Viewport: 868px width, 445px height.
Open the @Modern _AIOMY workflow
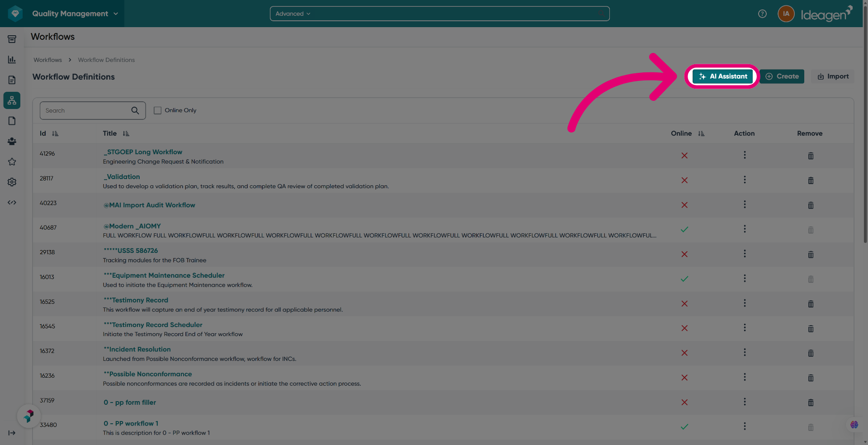[132, 226]
